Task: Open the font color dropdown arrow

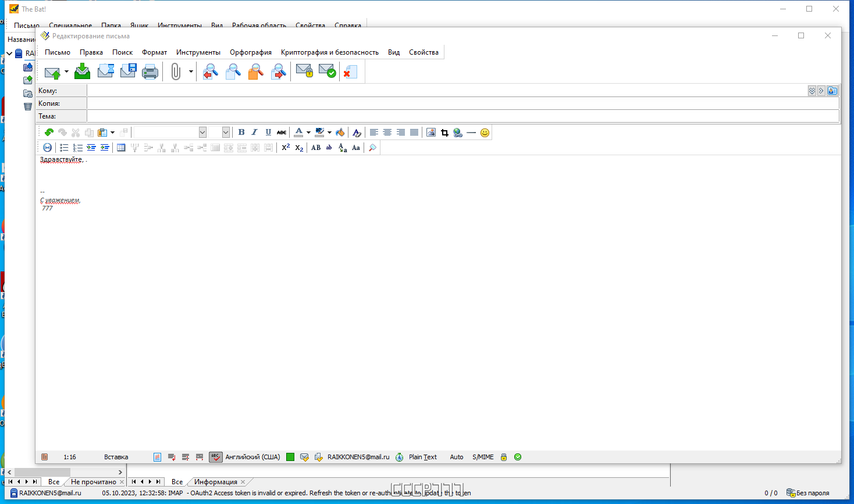Action: click(308, 133)
